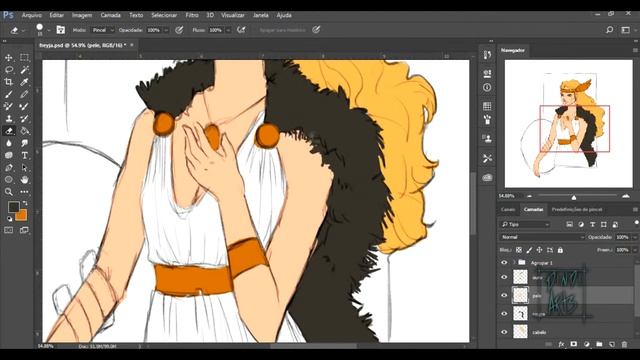This screenshot has height=360, width=640.
Task: Open Fluxo slider arrow in options bar
Action: (x=228, y=30)
